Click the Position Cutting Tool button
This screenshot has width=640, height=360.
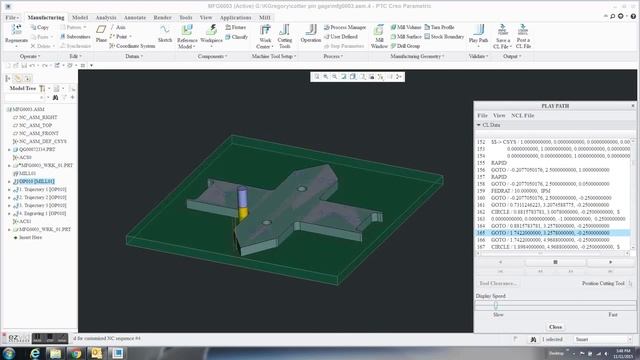pyautogui.click(x=606, y=283)
